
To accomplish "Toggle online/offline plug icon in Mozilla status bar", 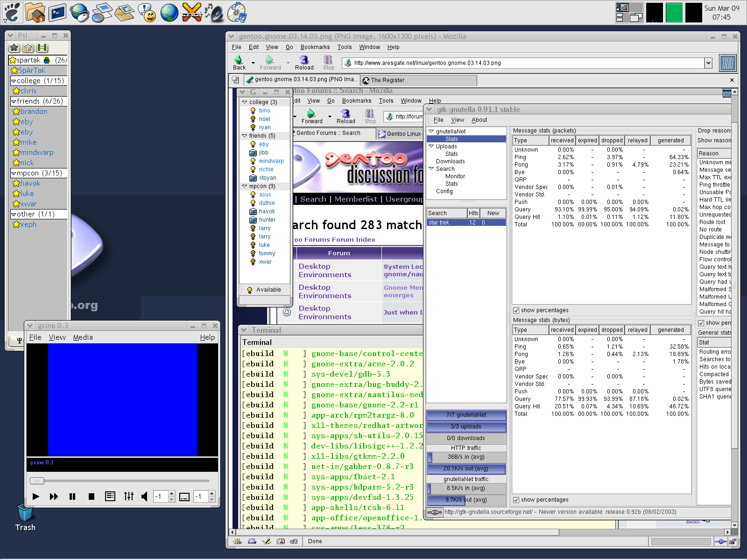I will click(x=721, y=541).
